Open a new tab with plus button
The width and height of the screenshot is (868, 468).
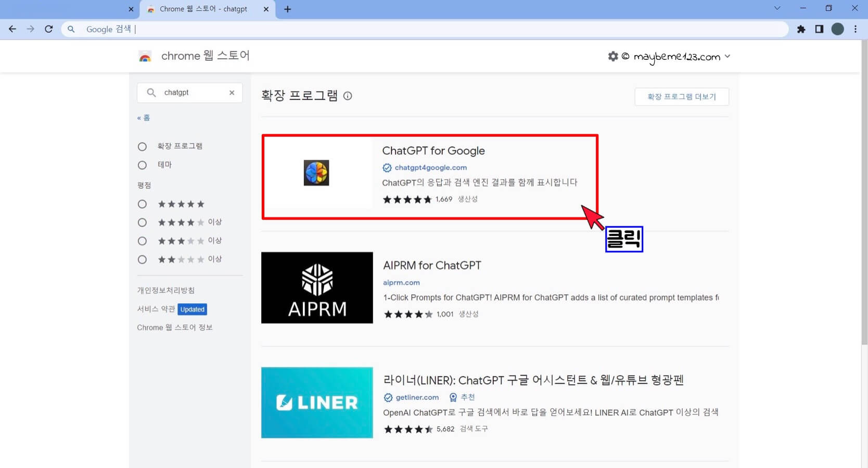pyautogui.click(x=287, y=9)
